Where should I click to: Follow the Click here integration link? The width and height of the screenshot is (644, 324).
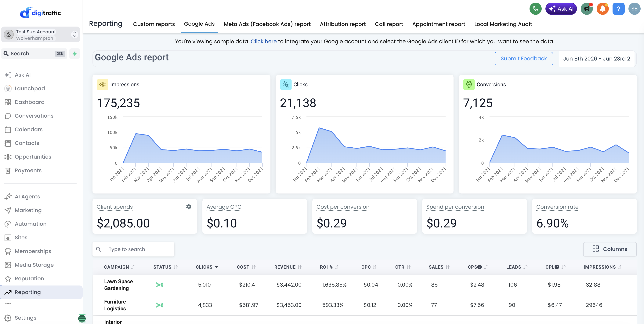(263, 41)
